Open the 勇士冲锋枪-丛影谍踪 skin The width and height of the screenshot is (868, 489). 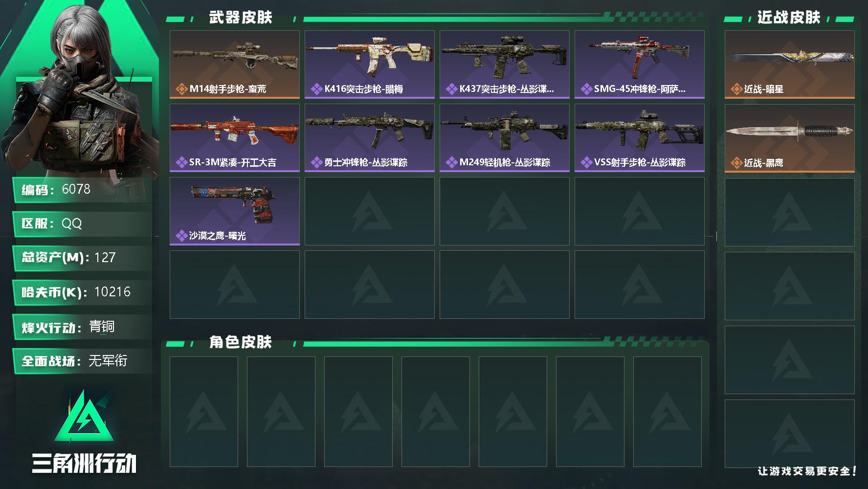click(370, 138)
